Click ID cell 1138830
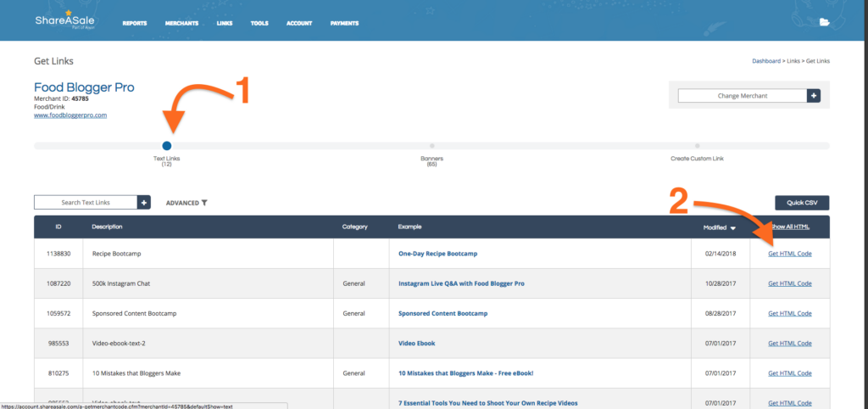868x409 pixels. 58,254
